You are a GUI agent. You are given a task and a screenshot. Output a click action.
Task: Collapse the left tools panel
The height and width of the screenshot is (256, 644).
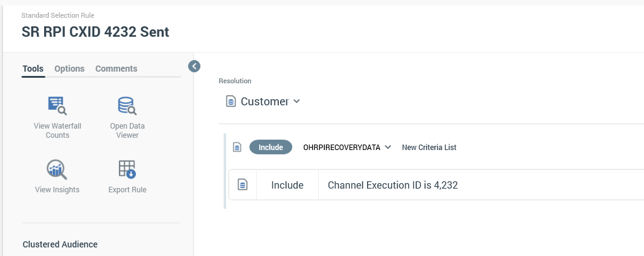pos(194,66)
